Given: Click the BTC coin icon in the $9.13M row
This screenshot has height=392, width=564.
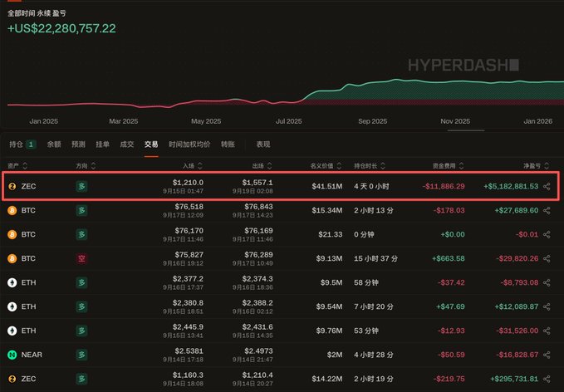Looking at the screenshot, I should (x=12, y=258).
